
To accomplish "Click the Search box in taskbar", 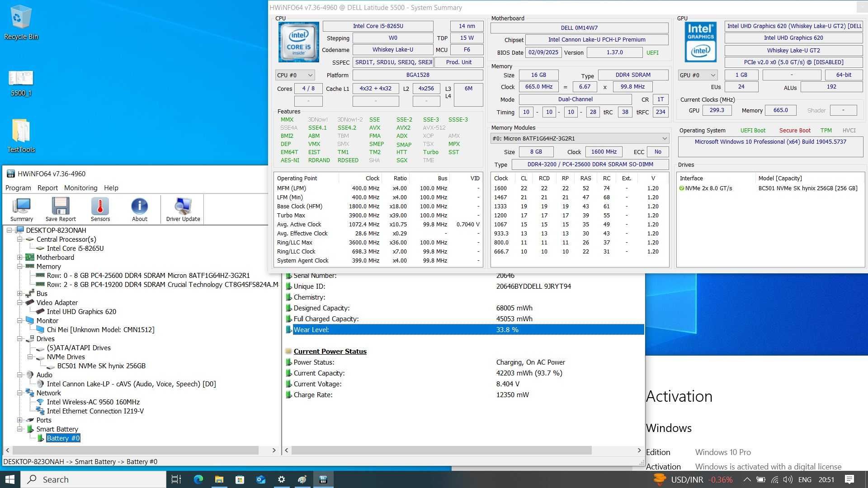I will click(94, 479).
